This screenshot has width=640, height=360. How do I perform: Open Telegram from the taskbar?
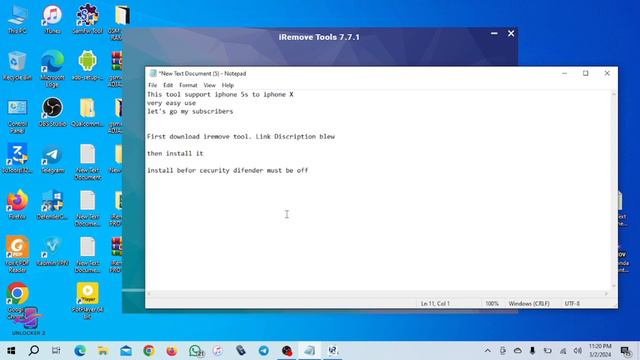click(264, 351)
